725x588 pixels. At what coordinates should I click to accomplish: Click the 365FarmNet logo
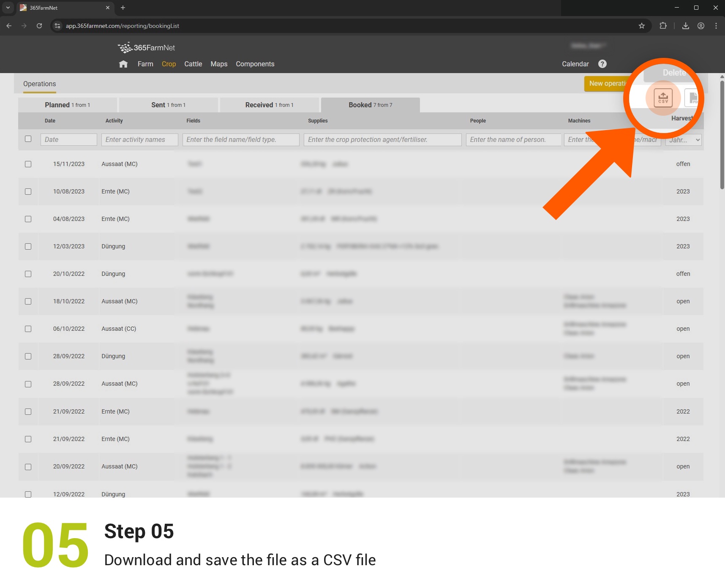tap(147, 47)
